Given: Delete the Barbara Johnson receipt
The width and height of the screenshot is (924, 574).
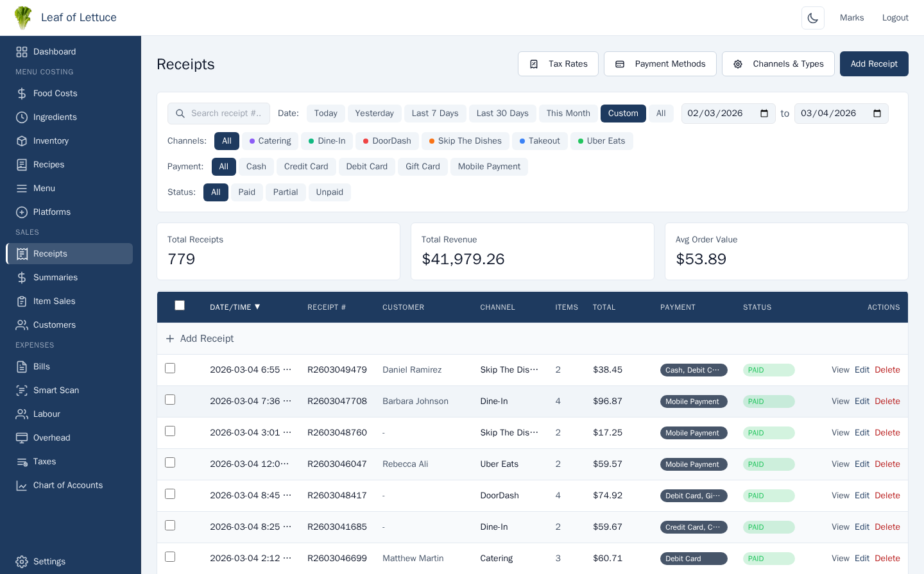Looking at the screenshot, I should pos(887,401).
